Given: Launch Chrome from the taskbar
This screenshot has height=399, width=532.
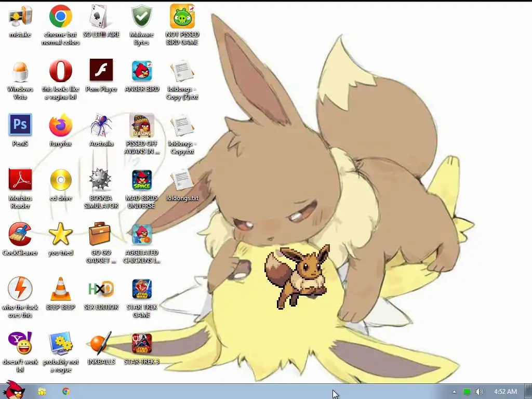Looking at the screenshot, I should (x=66, y=391).
